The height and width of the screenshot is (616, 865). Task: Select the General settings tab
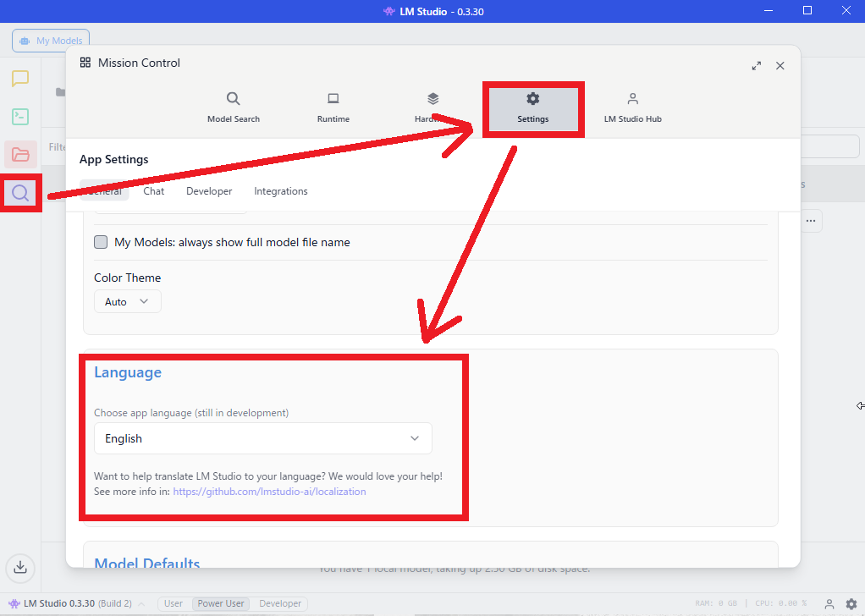pyautogui.click(x=104, y=191)
